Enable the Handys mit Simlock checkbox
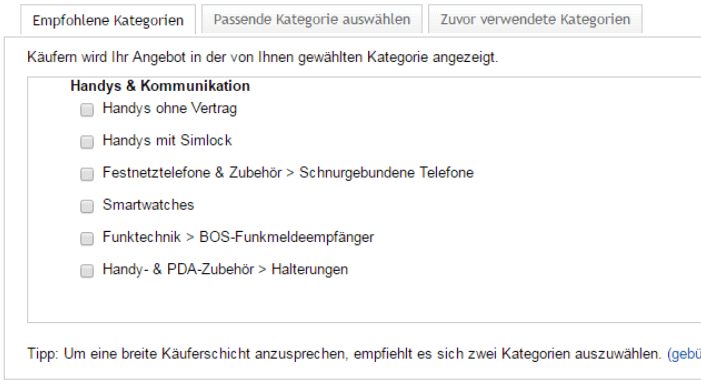Viewport: 701px width, 387px height. click(x=87, y=142)
